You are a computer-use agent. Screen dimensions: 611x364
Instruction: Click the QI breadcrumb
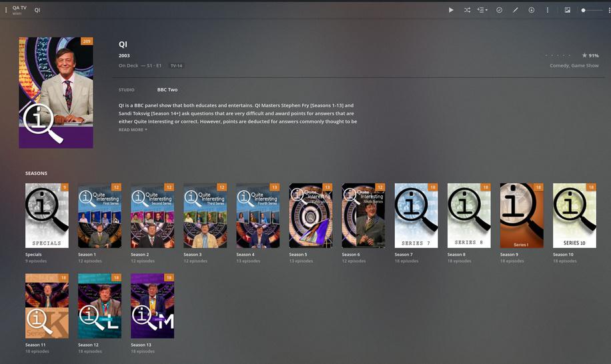tap(37, 10)
